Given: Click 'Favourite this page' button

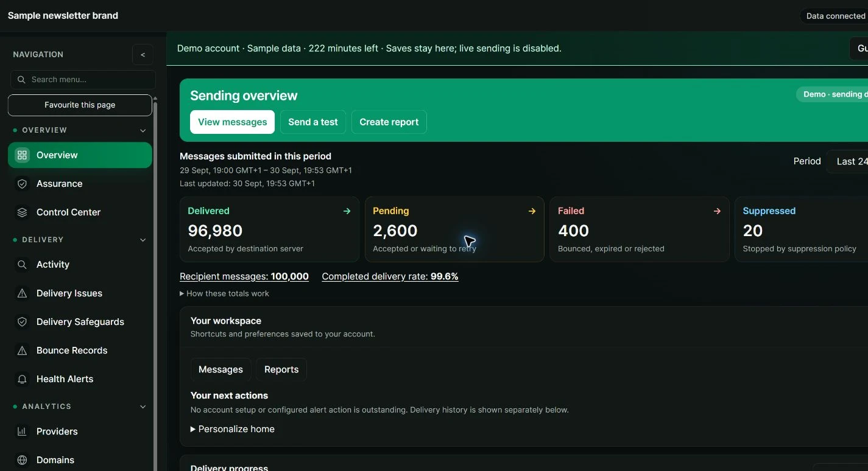Looking at the screenshot, I should pos(80,105).
